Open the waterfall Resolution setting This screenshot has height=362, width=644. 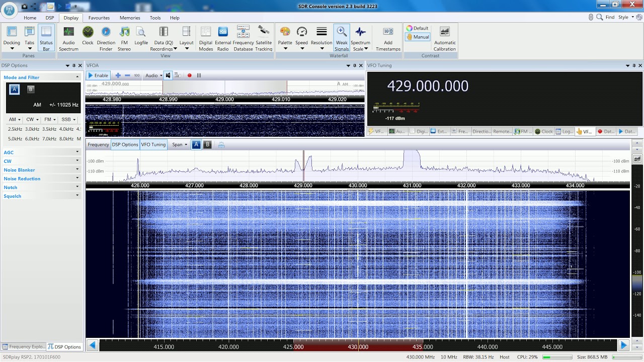click(321, 38)
